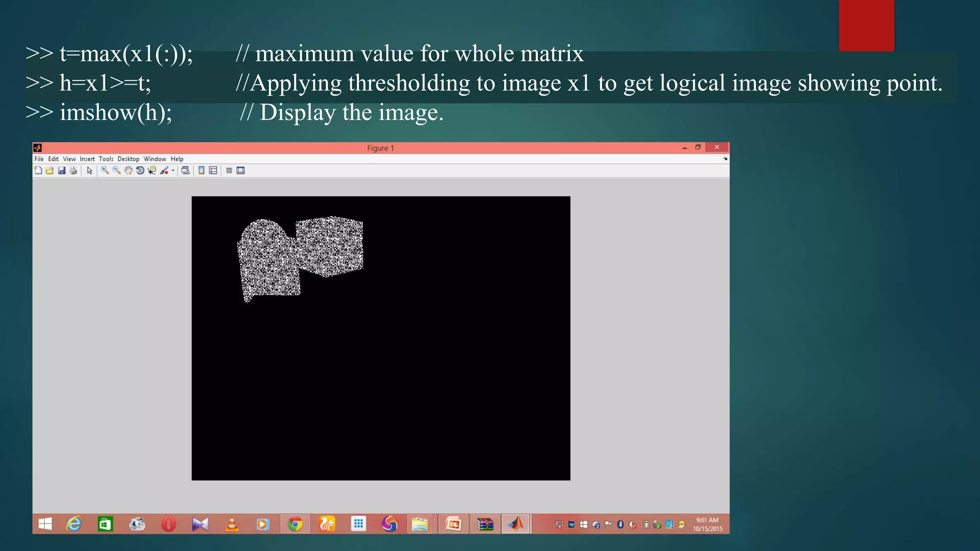Insert a legend via toolbar icon

click(213, 170)
